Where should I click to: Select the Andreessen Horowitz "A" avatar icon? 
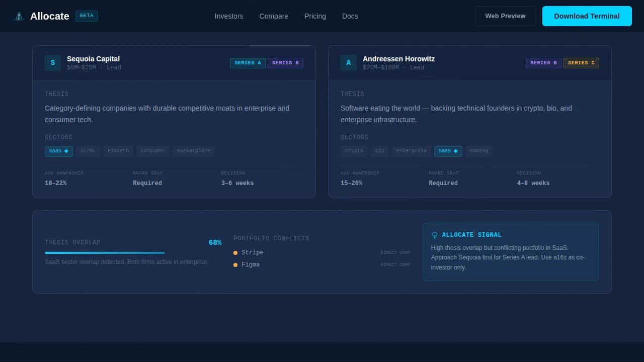pyautogui.click(x=348, y=62)
